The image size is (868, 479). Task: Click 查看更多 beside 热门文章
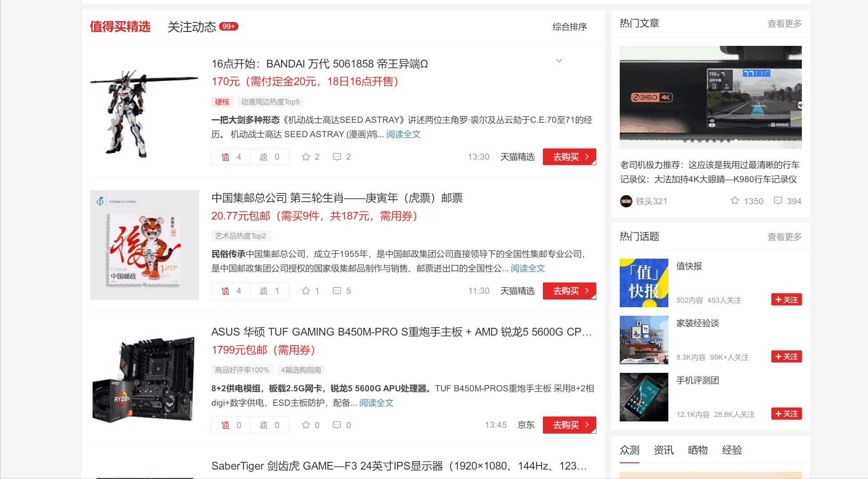pyautogui.click(x=784, y=23)
